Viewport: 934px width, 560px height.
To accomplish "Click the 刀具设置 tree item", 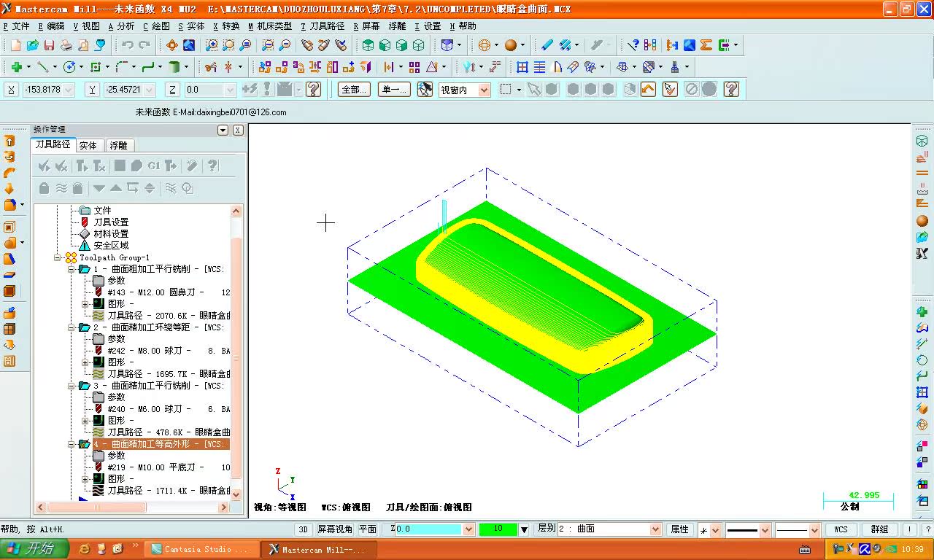I will pyautogui.click(x=111, y=222).
